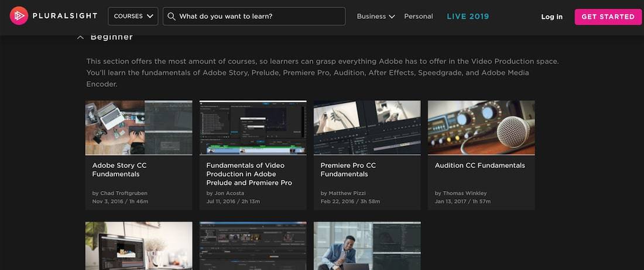Open the Audition CC Fundamentals microphone thumbnail
Viewport: 644px width, 270px height.
click(481, 127)
